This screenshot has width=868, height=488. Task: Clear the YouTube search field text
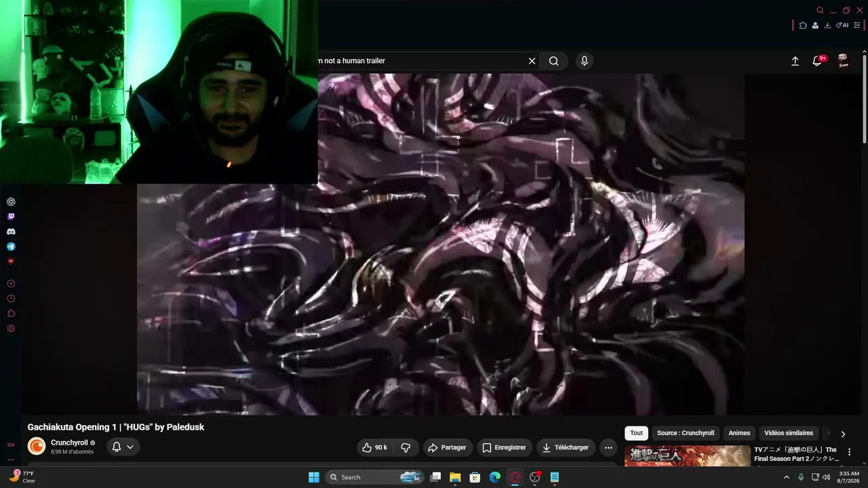(532, 61)
